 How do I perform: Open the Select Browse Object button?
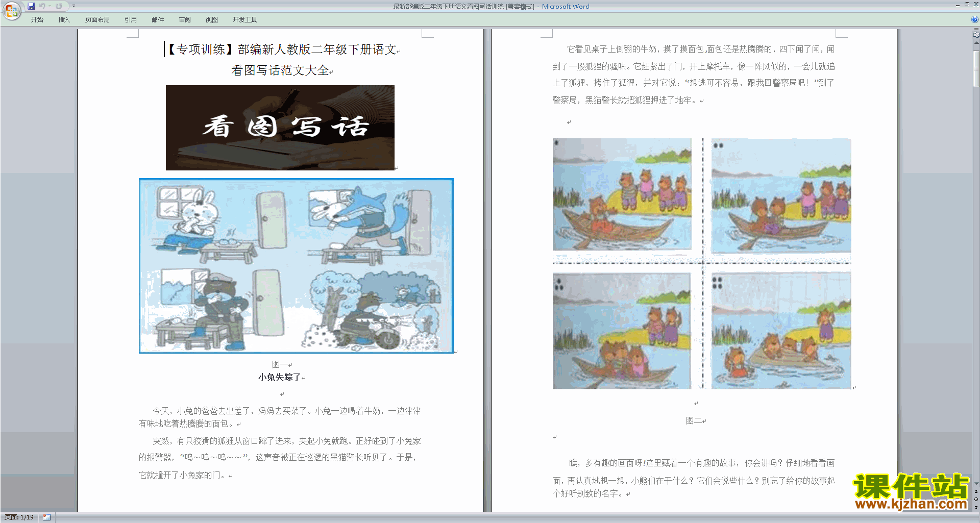976,500
